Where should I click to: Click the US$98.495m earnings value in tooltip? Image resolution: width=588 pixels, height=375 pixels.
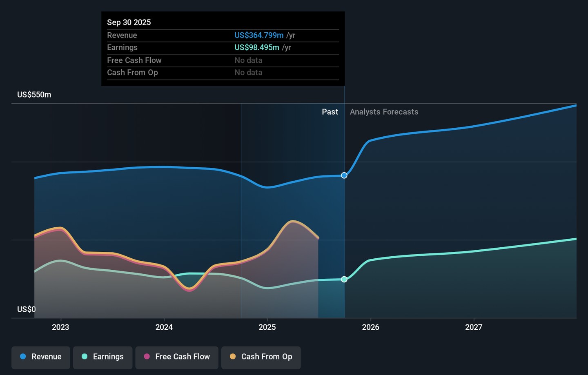point(256,48)
